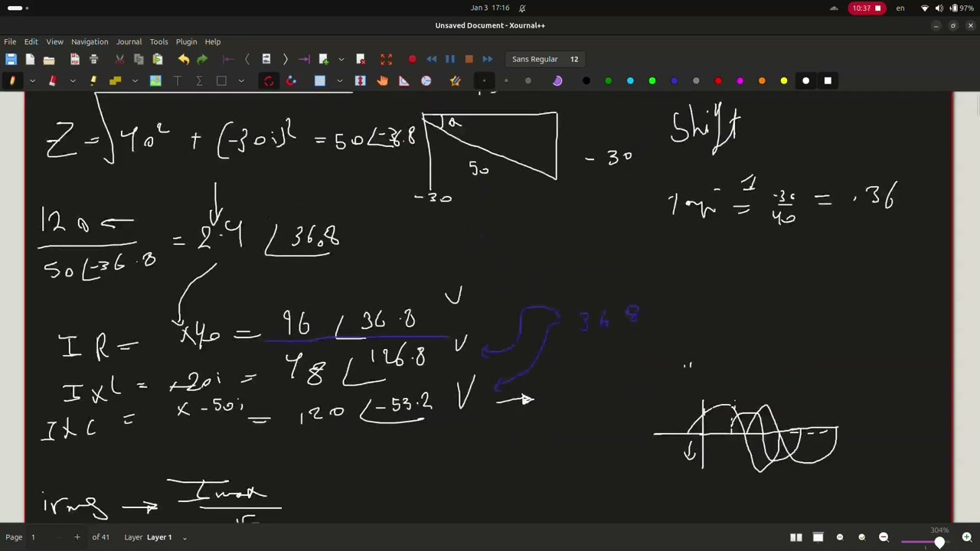Open the Tools menu
Screen dimensions: 980x551
tap(158, 41)
